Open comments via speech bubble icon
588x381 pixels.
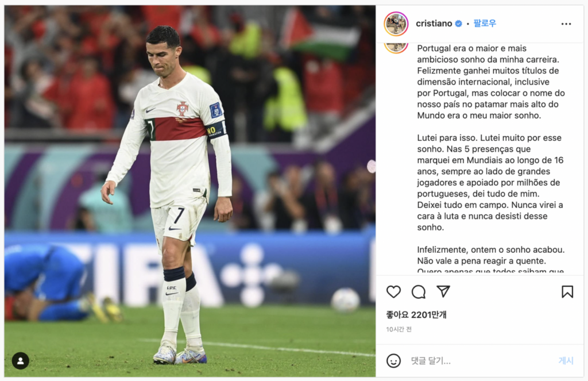[x=418, y=292]
